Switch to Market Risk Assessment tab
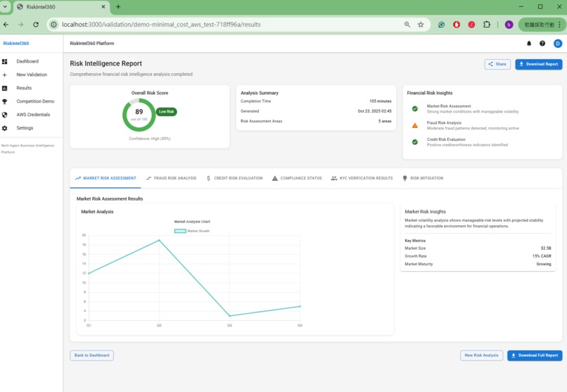 (x=106, y=178)
